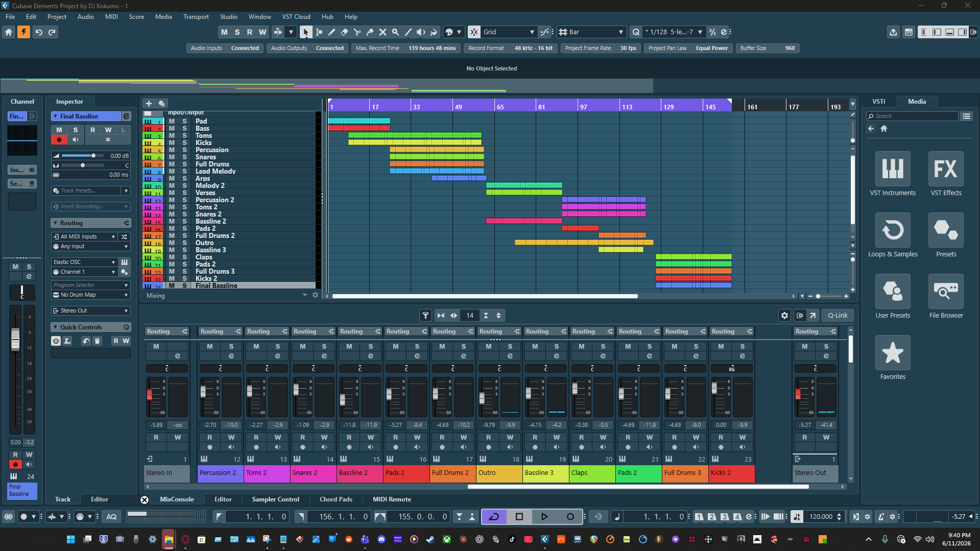
Task: Open VST Effects in Media rack
Action: coord(946,174)
